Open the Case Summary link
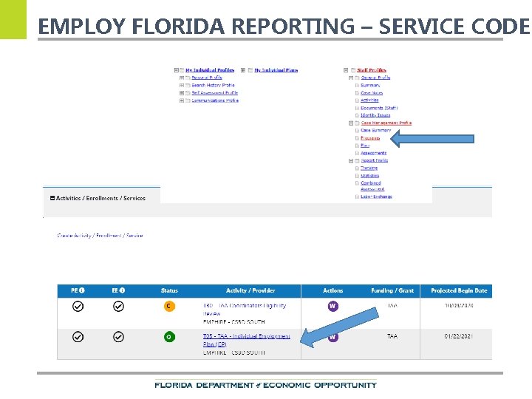Screen dimensions: 532x399 (x=375, y=130)
